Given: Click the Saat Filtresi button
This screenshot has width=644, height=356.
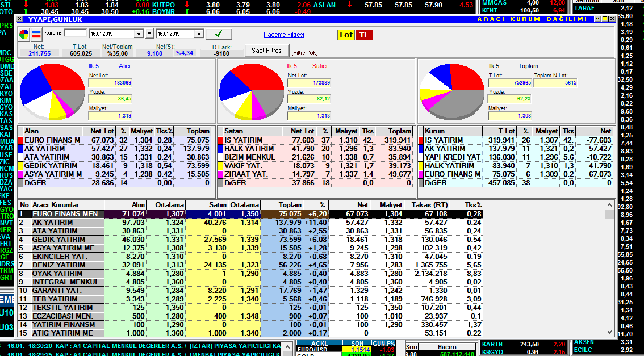Looking at the screenshot, I should click(267, 51).
